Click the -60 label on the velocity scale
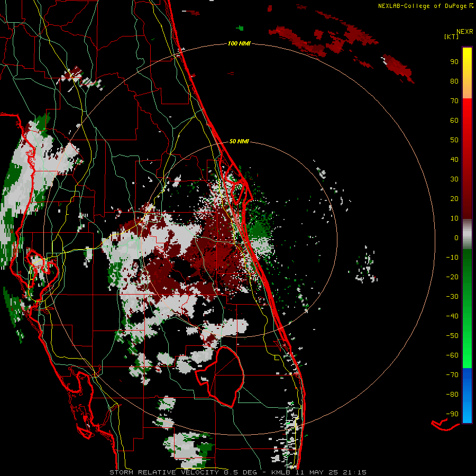 (x=452, y=355)
